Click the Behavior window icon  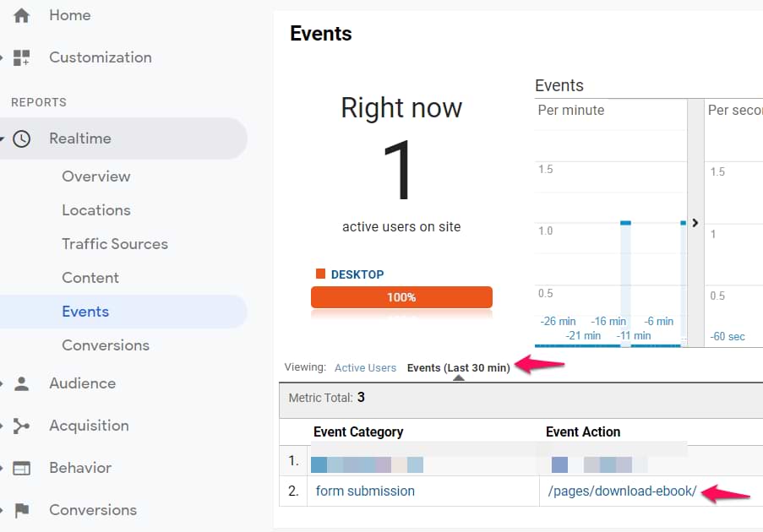[22, 468]
